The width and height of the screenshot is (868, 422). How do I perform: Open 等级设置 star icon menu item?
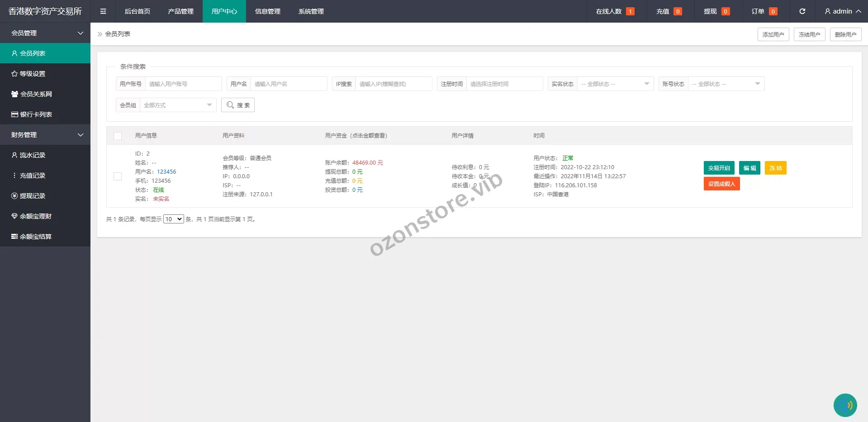pyautogui.click(x=32, y=74)
